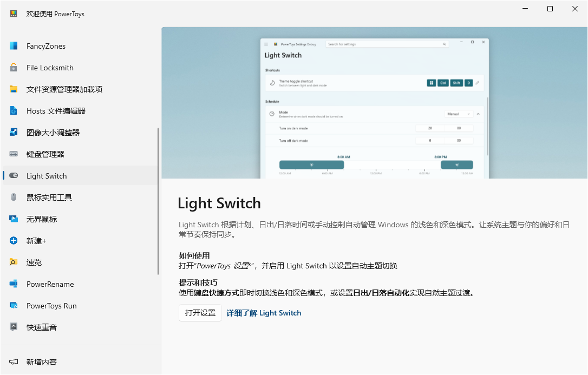The image size is (588, 375).
Task: Open the 详细了解 Light Switch link
Action: pyautogui.click(x=264, y=313)
